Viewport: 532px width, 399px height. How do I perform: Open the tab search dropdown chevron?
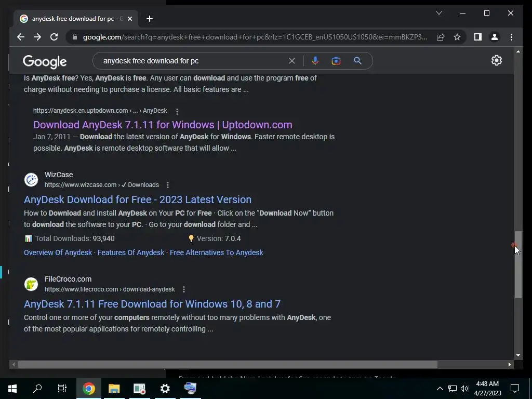(x=438, y=13)
